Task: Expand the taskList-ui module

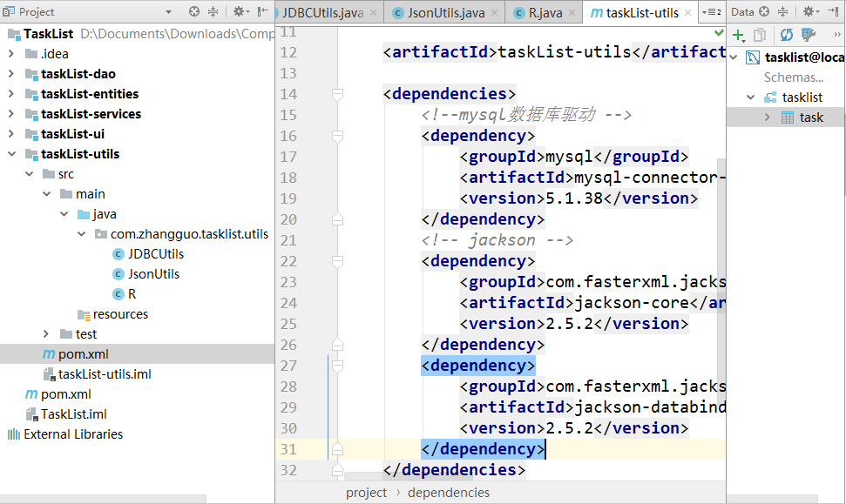Action: (x=11, y=133)
